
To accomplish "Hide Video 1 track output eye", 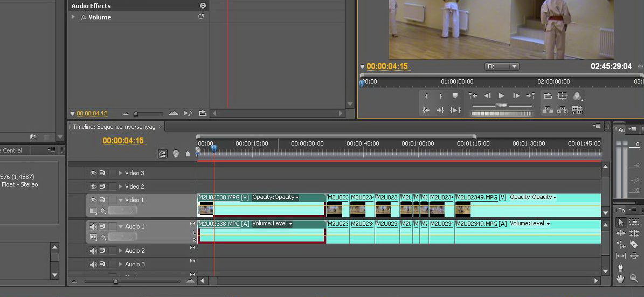I will (x=93, y=200).
